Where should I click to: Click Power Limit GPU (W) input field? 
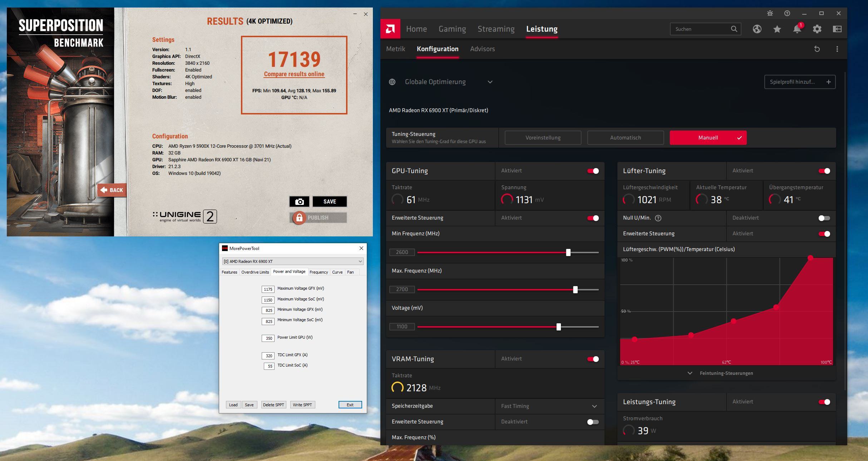[x=268, y=338]
